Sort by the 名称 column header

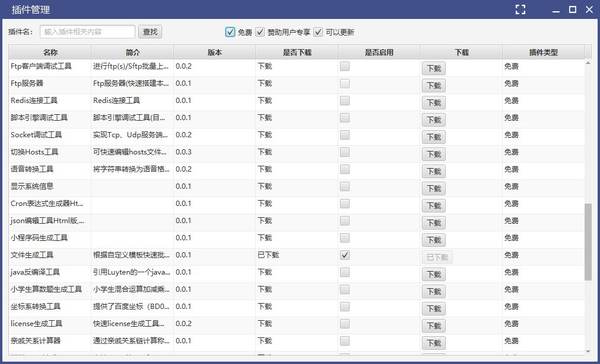click(50, 52)
